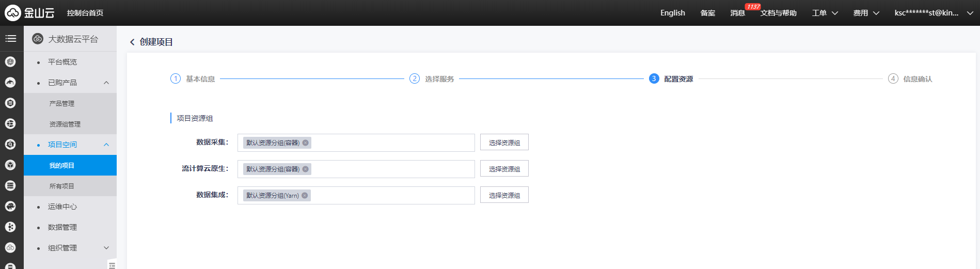Remove 默认资源分组(容器) tag from 流计算云原生
This screenshot has width=980, height=269.
(x=306, y=169)
